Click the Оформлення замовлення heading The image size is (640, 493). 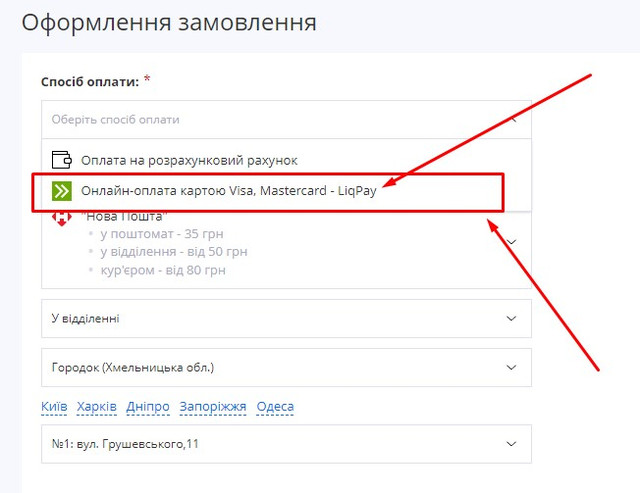[169, 23]
